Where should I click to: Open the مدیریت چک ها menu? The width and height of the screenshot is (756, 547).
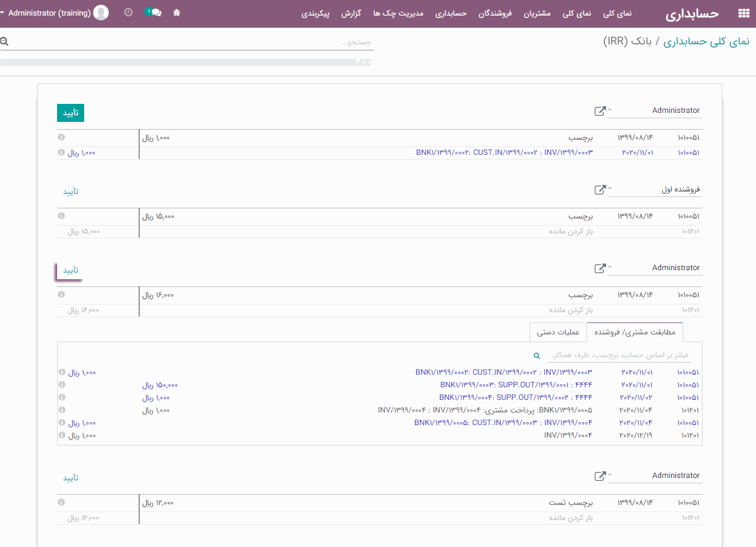point(398,13)
